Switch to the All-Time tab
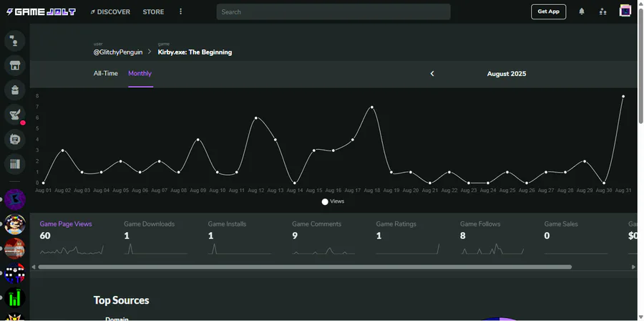Screen dimensions: 644x321 tap(106, 74)
